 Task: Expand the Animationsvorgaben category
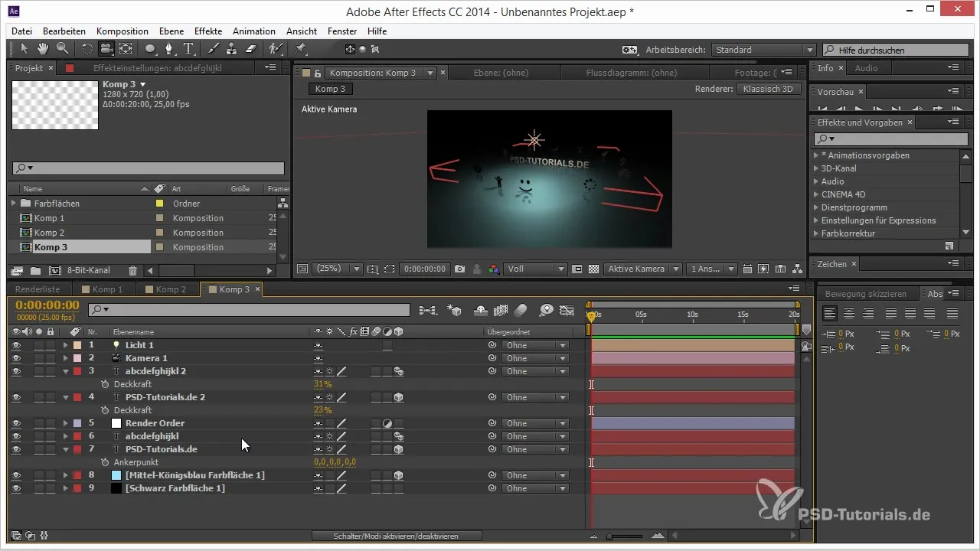pos(816,155)
